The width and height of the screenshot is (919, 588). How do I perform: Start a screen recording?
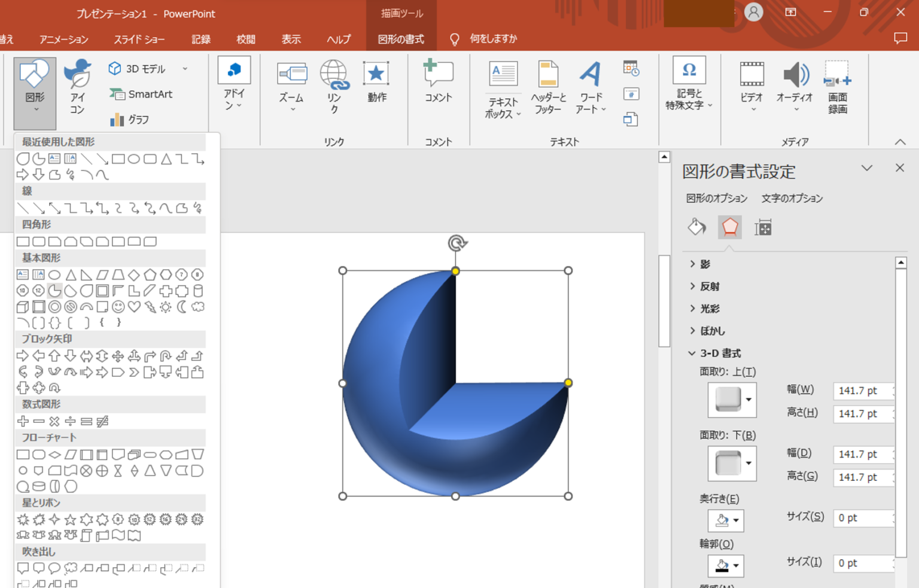pos(836,87)
